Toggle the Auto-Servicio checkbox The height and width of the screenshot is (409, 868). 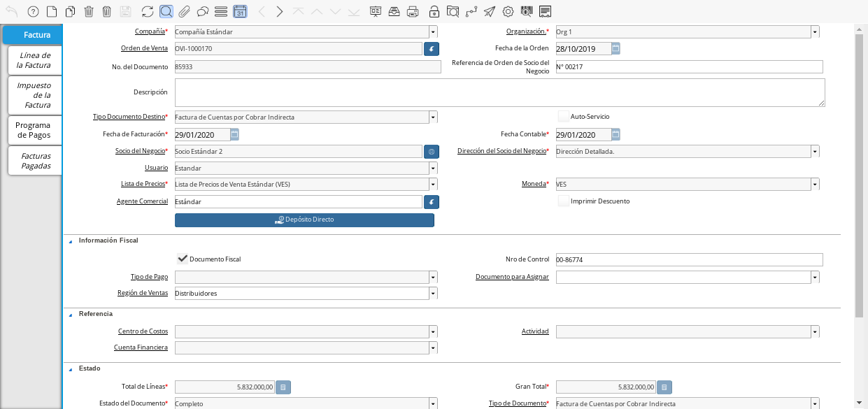563,117
